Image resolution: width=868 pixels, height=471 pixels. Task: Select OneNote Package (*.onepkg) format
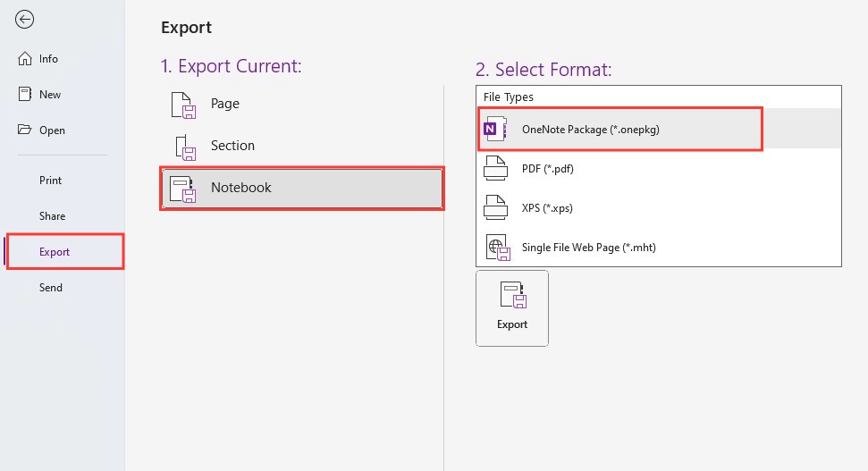coord(659,129)
